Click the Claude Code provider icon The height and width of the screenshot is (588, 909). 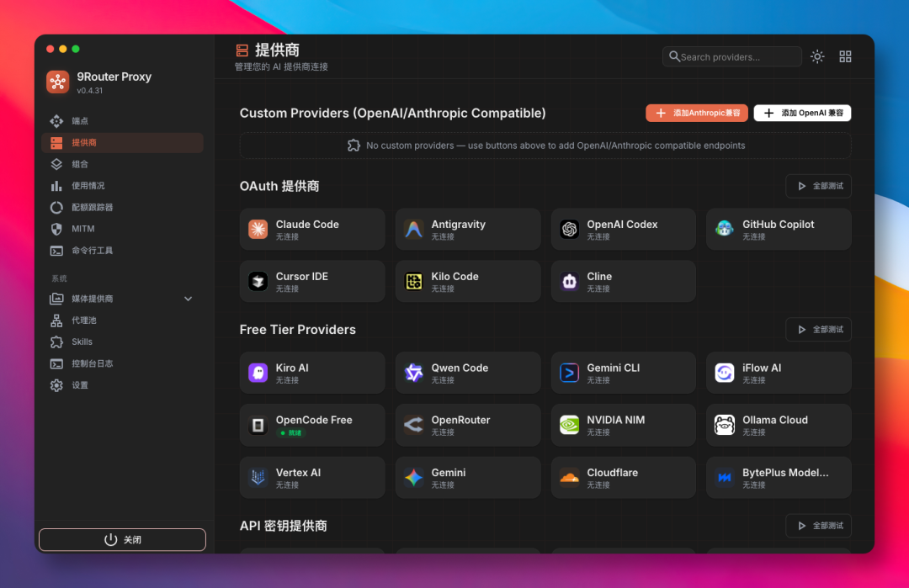[x=258, y=230]
